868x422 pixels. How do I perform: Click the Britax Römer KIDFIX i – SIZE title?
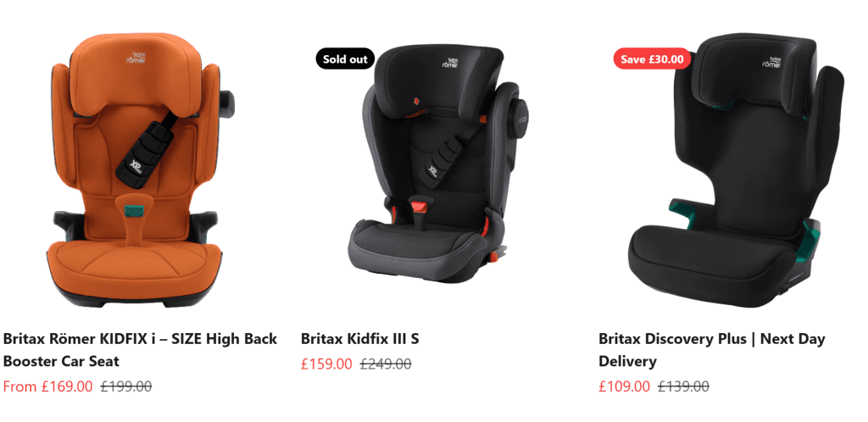tap(140, 349)
